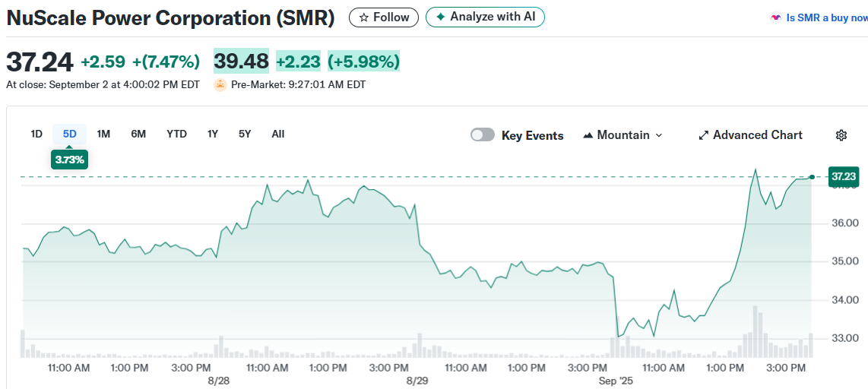Screen dimensions: 868x389
Task: Click the star Follow button
Action: [x=384, y=17]
